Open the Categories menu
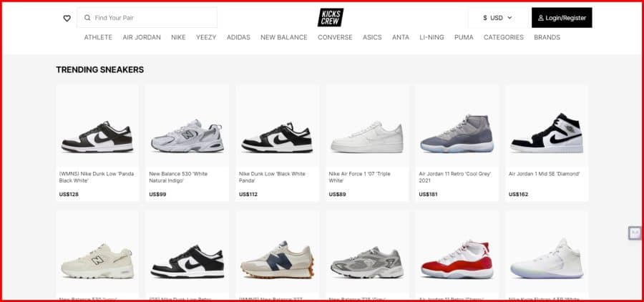 click(504, 37)
